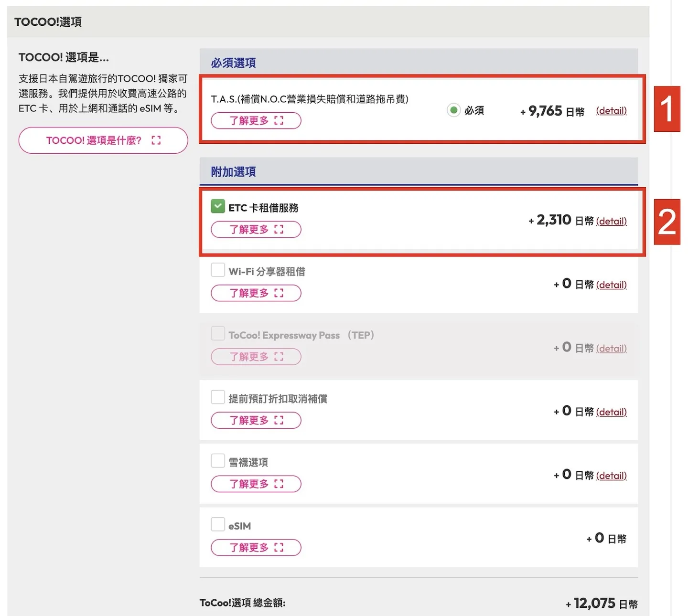Screen dimensions: 688x616
Task: Open detail link in Wi-Fi 分享器租借 row
Action: pyautogui.click(x=611, y=285)
